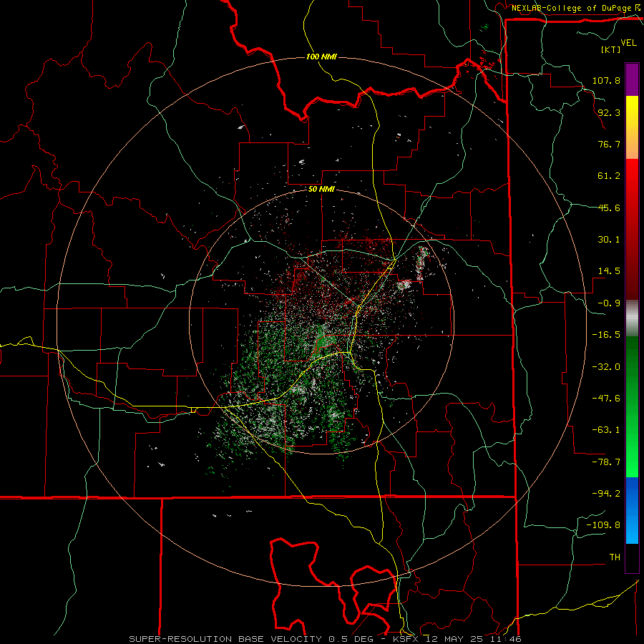Image resolution: width=644 pixels, height=644 pixels.
Task: Click the -16.5 velocity scale value
Action: (x=606, y=335)
